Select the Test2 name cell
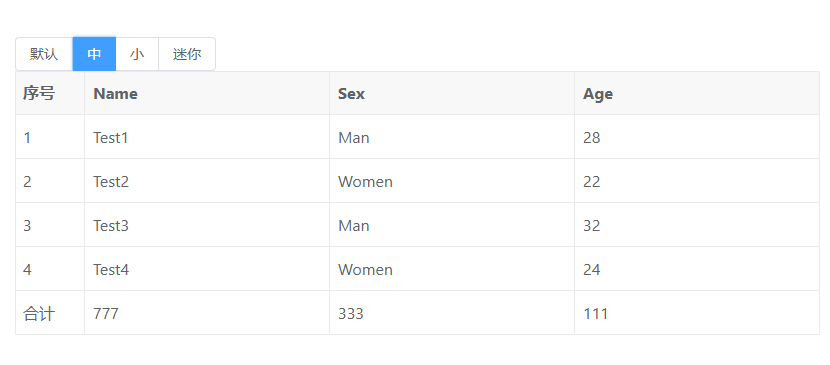Viewport: 830px width, 365px height. [x=207, y=181]
